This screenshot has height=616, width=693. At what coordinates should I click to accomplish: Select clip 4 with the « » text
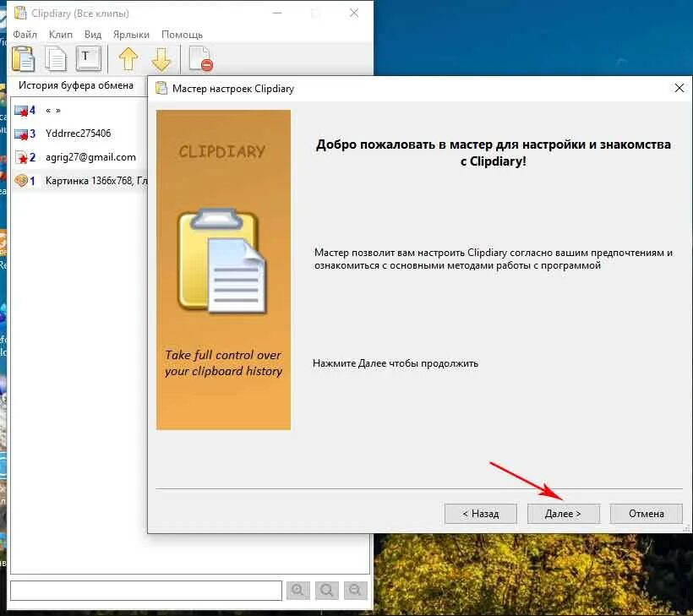point(79,110)
